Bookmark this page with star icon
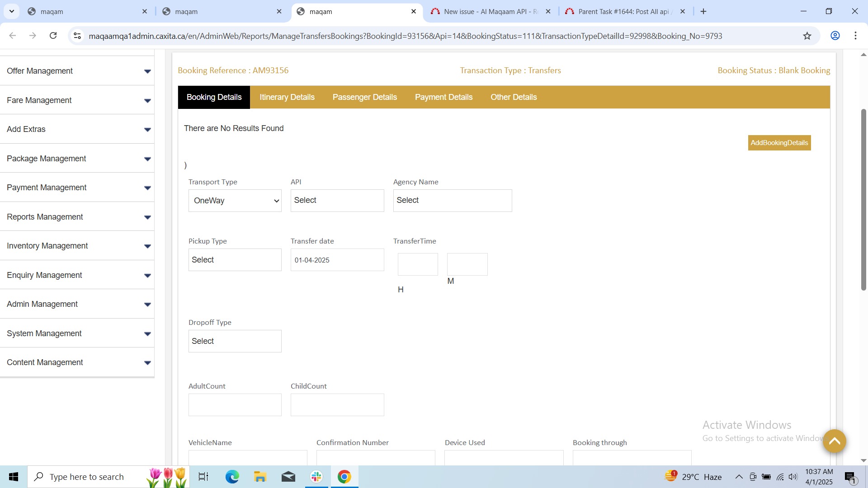The height and width of the screenshot is (488, 868). tap(807, 36)
